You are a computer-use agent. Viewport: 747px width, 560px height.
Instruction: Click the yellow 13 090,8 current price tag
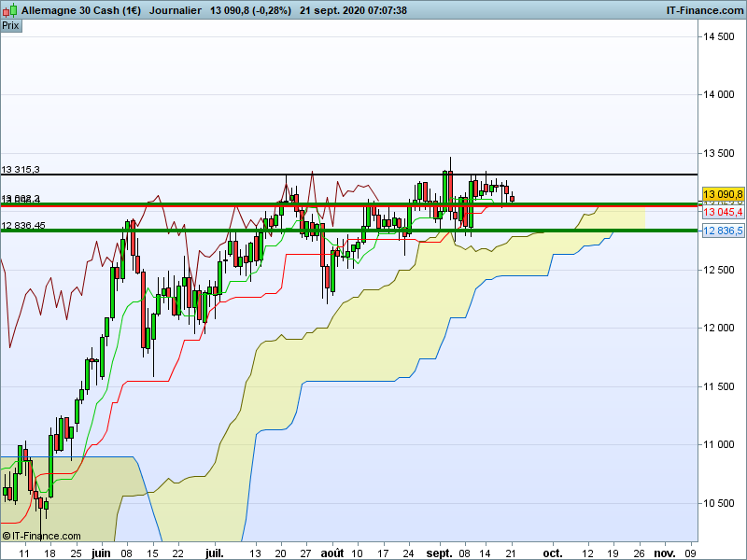click(723, 194)
